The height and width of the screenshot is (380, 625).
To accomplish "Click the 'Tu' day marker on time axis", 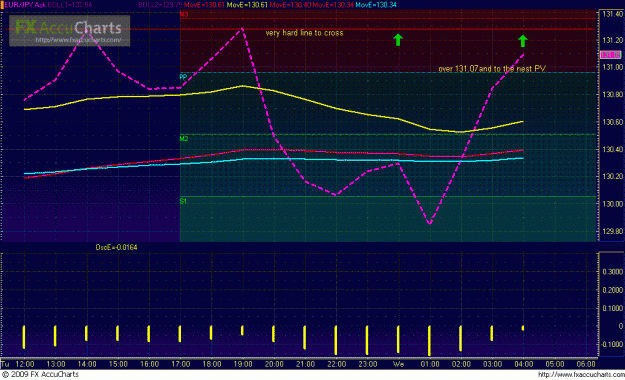I will 5,364.
